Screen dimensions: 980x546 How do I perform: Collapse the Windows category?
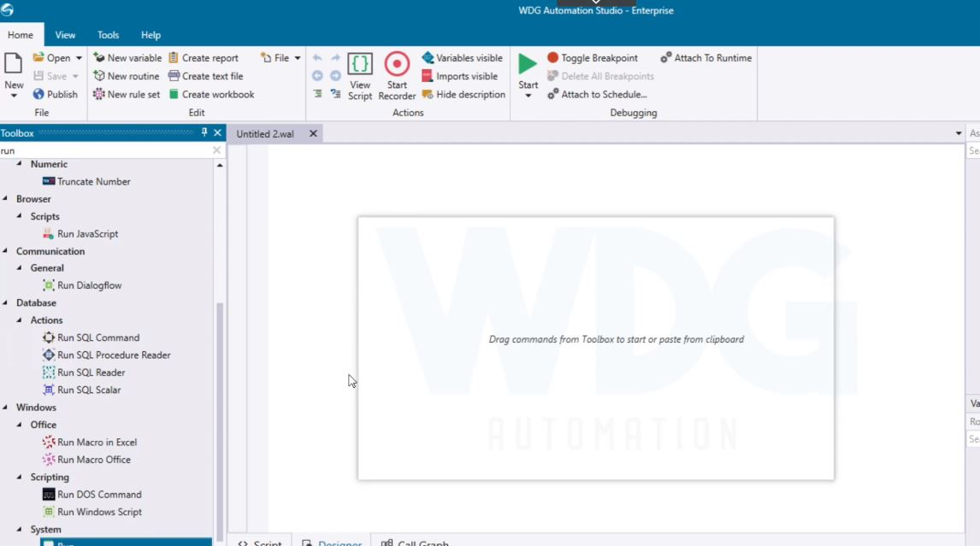(x=6, y=408)
